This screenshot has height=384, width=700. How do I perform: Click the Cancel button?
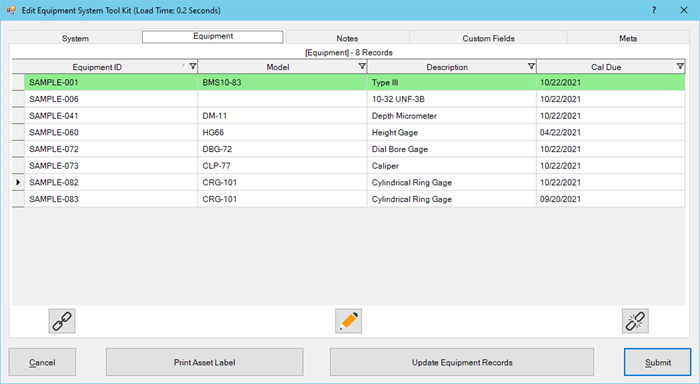pos(42,362)
